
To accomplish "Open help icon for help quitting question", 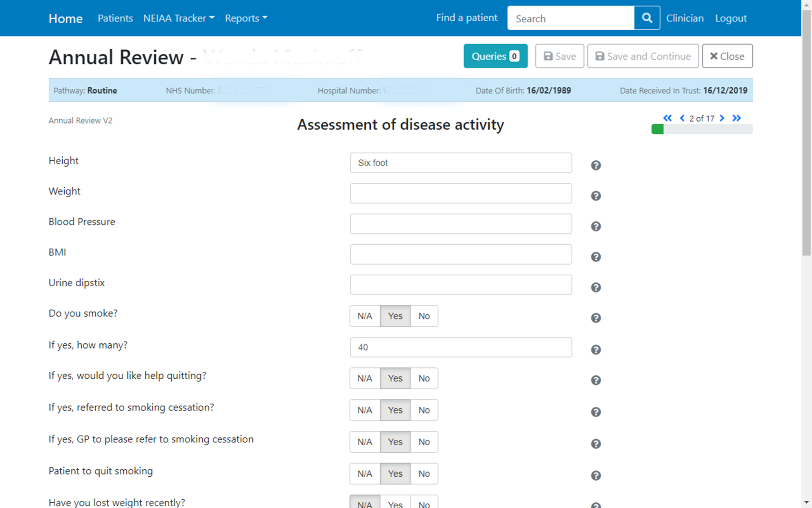I will pyautogui.click(x=596, y=380).
